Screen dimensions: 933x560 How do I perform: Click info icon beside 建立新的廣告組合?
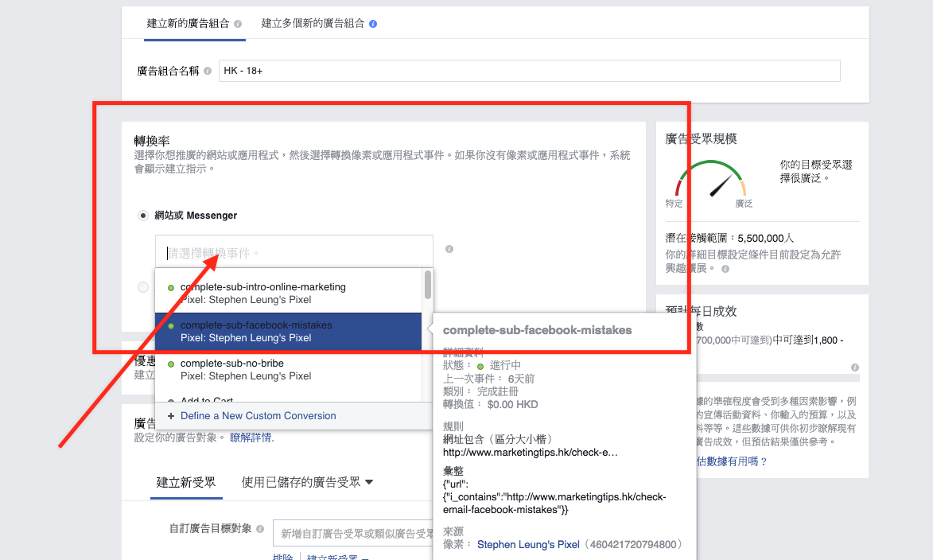[x=238, y=24]
